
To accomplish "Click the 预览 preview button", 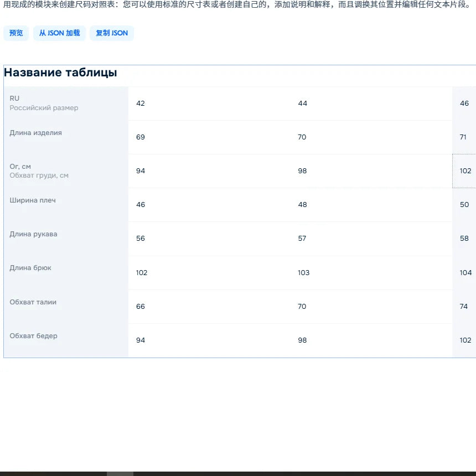I will pos(16,33).
